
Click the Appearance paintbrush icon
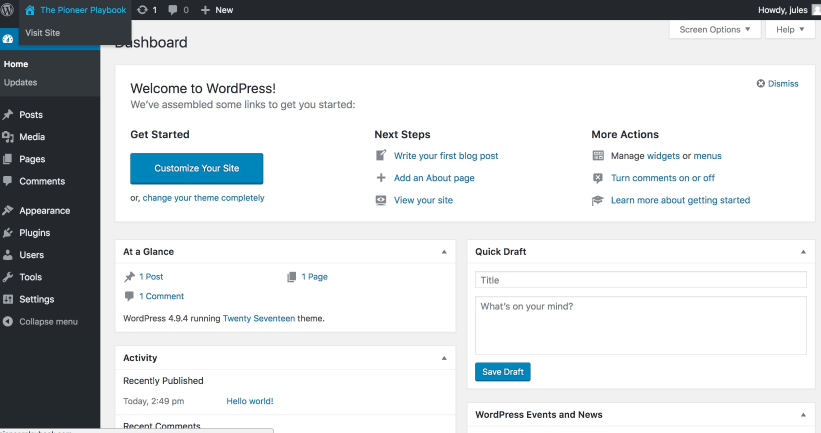7,210
